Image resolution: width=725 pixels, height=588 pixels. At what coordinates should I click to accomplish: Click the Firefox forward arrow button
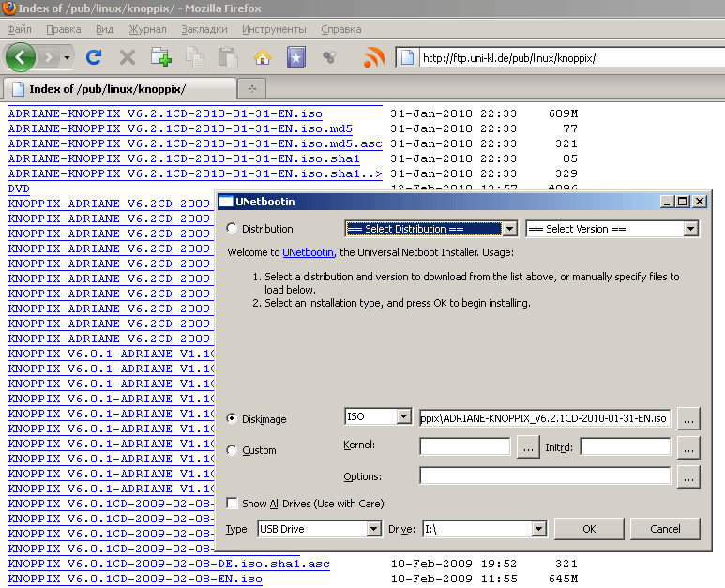(x=48, y=58)
